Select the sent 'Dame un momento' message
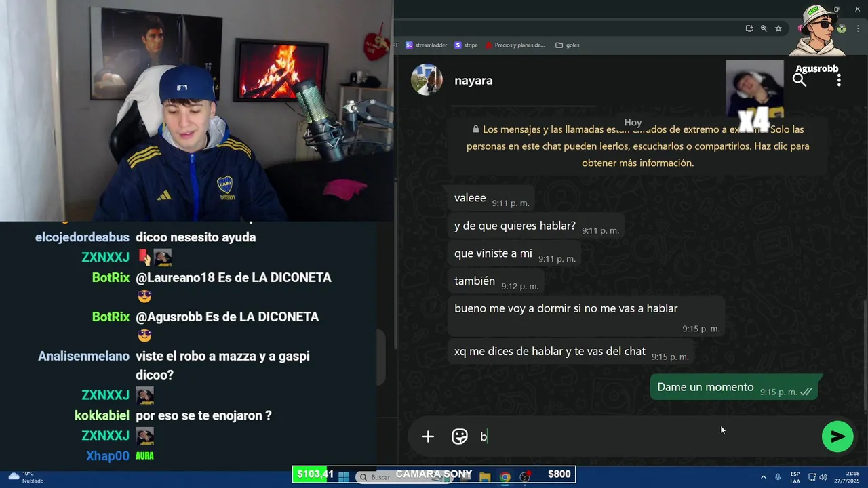The image size is (868, 488). [735, 388]
